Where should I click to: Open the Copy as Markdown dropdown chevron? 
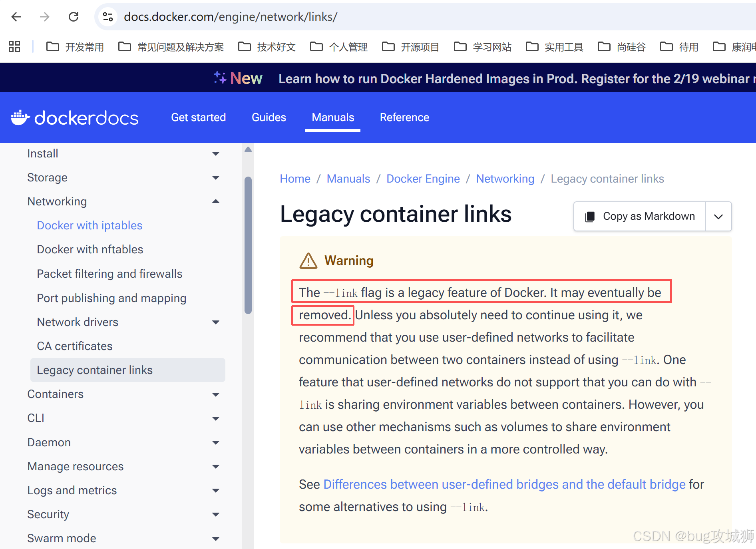pos(718,216)
